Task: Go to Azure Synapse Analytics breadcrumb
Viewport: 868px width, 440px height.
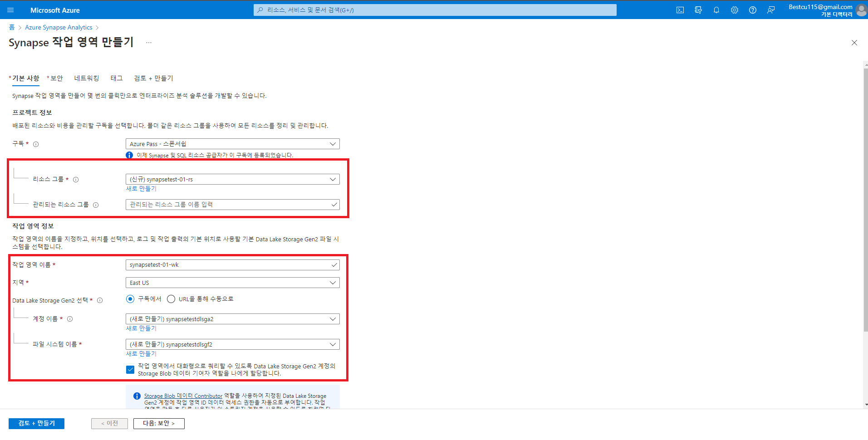Action: pos(59,27)
